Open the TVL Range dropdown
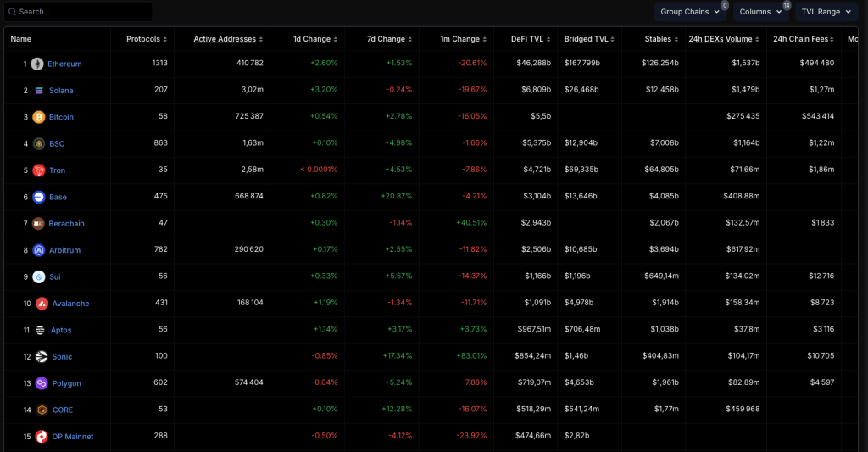The width and height of the screenshot is (868, 452). pos(826,12)
